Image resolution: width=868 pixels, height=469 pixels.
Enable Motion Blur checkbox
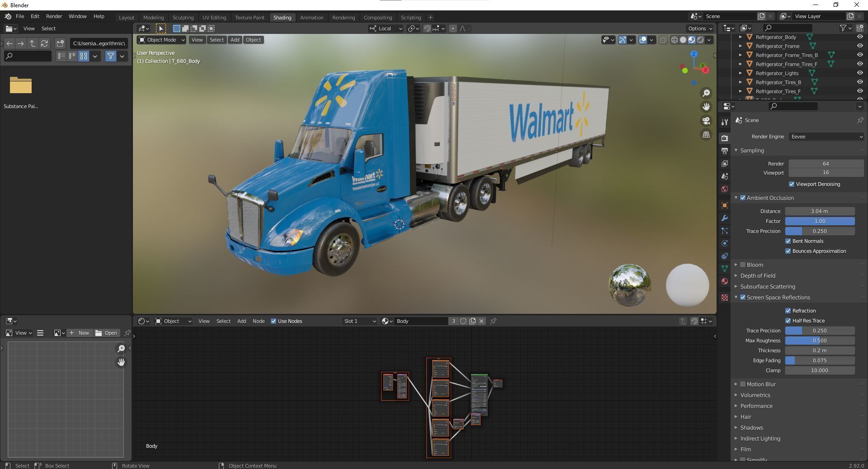pyautogui.click(x=743, y=384)
